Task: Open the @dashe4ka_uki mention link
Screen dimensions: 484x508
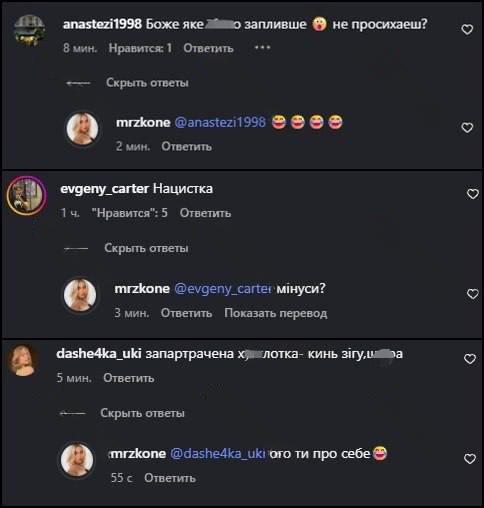Action: (x=218, y=453)
